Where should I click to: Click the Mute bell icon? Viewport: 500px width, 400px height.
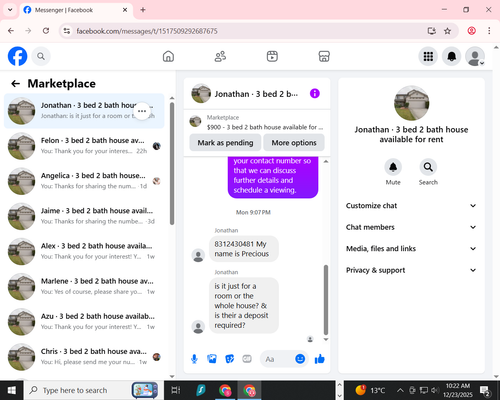click(x=393, y=167)
